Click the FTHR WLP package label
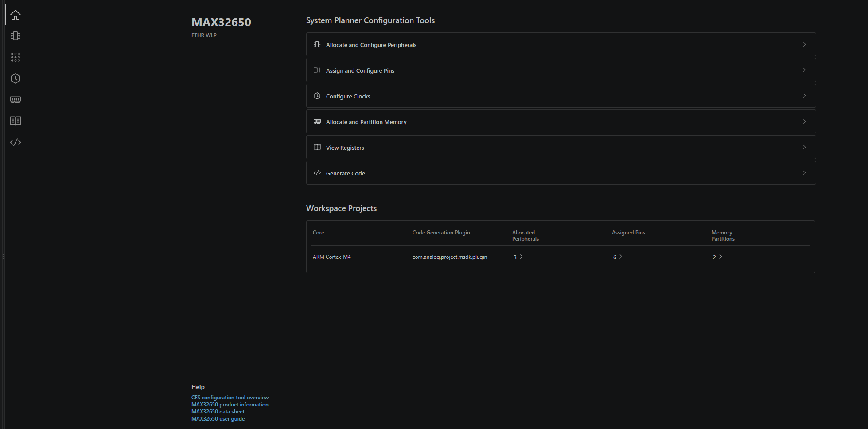 [x=204, y=35]
